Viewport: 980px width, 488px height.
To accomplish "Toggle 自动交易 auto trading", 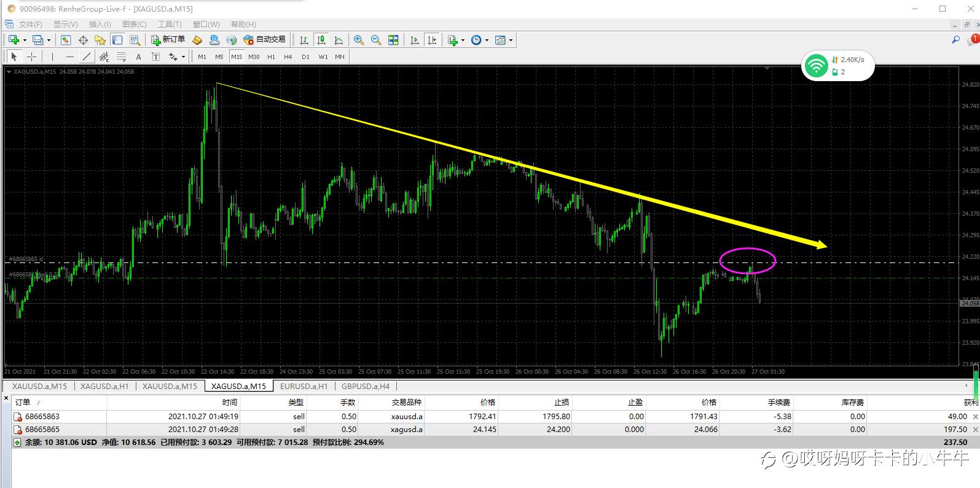I will pyautogui.click(x=265, y=40).
